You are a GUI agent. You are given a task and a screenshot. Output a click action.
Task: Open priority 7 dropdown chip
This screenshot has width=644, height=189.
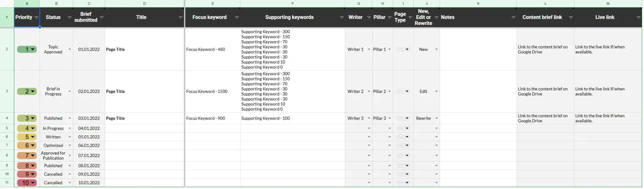tap(27, 156)
